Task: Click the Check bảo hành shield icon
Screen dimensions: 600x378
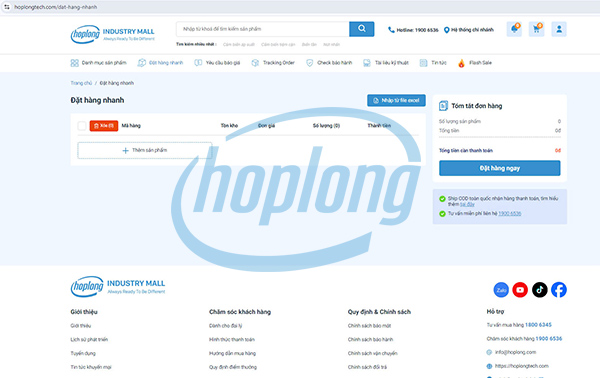Action: tap(310, 63)
